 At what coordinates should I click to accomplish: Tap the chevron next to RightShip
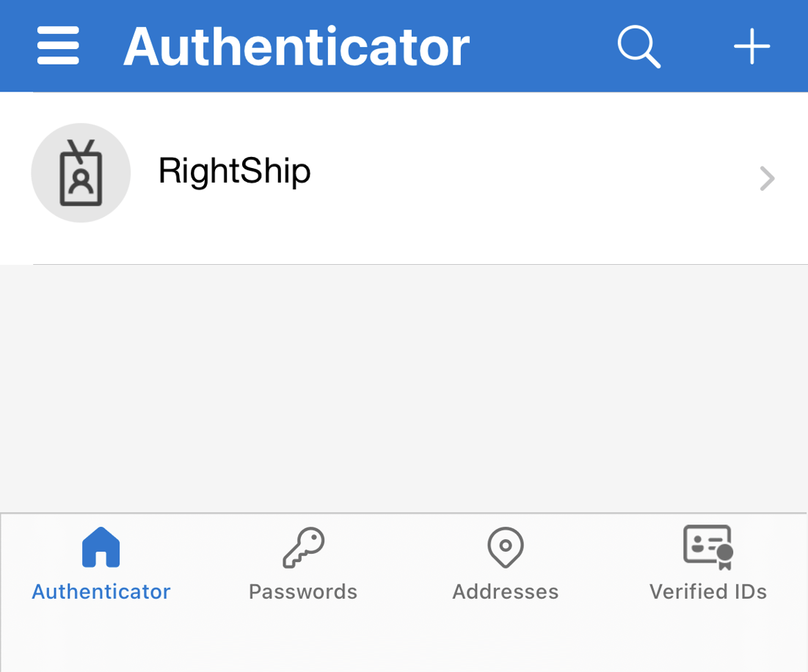(x=766, y=178)
